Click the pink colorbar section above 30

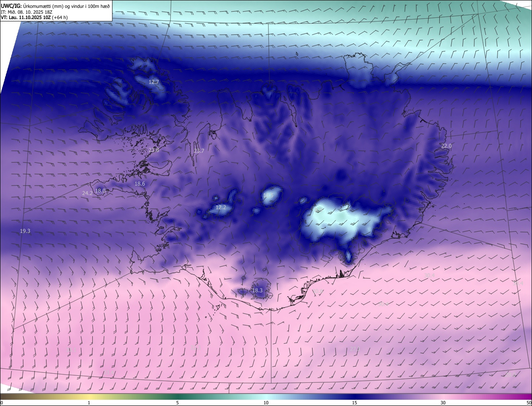coord(443,396)
